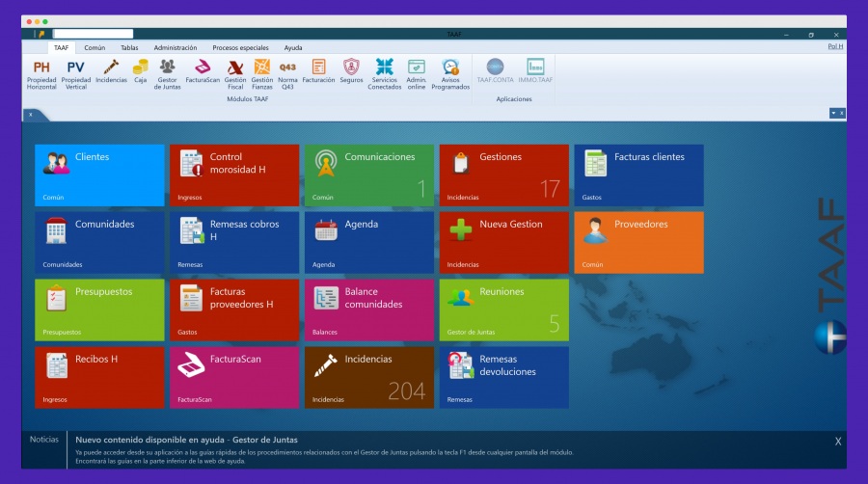Click the Noticias label
The height and width of the screenshot is (484, 868).
click(x=44, y=440)
